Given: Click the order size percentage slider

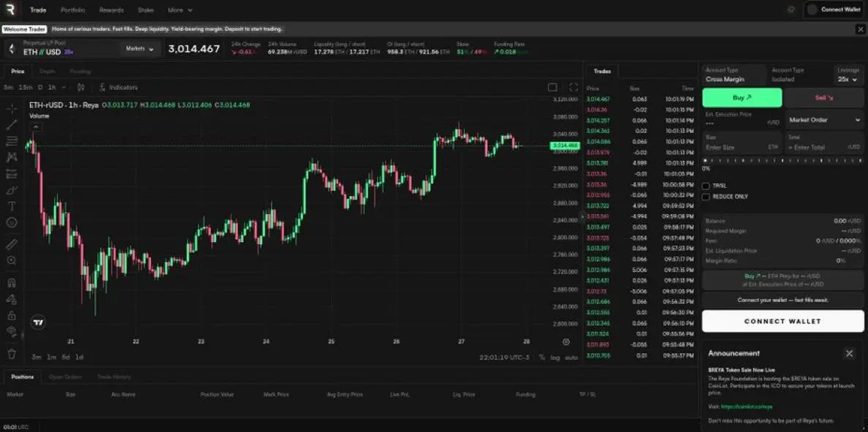Looking at the screenshot, I should [783, 161].
